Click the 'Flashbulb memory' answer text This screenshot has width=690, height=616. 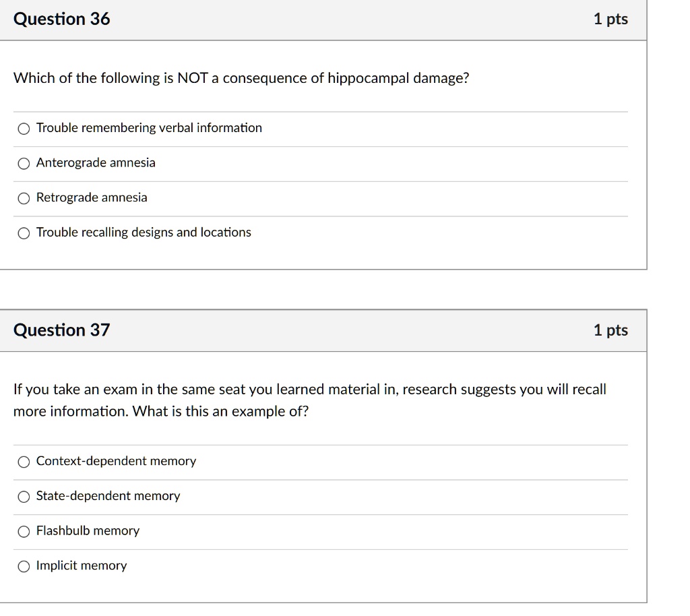tap(87, 531)
